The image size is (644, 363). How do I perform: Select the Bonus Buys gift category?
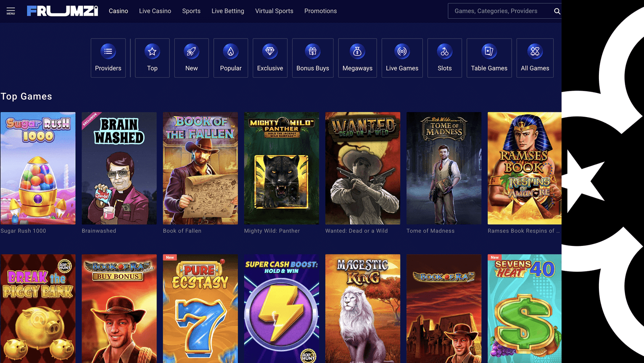[x=313, y=58]
